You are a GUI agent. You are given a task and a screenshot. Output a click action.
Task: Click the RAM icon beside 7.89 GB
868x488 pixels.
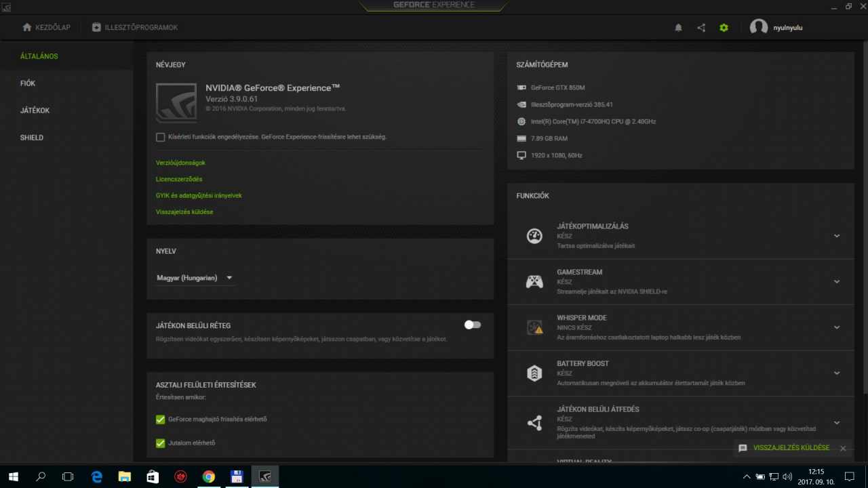point(521,138)
